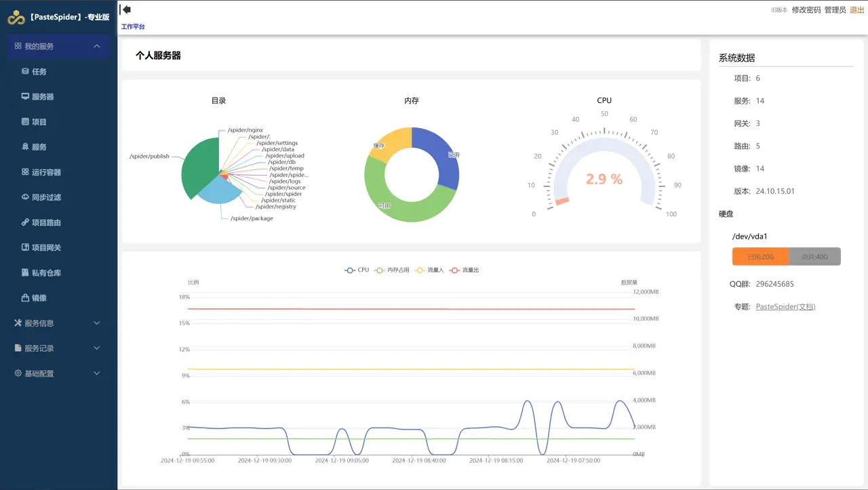Open the 运行容器 menu item
Viewport: 868px width, 490px height.
point(58,172)
